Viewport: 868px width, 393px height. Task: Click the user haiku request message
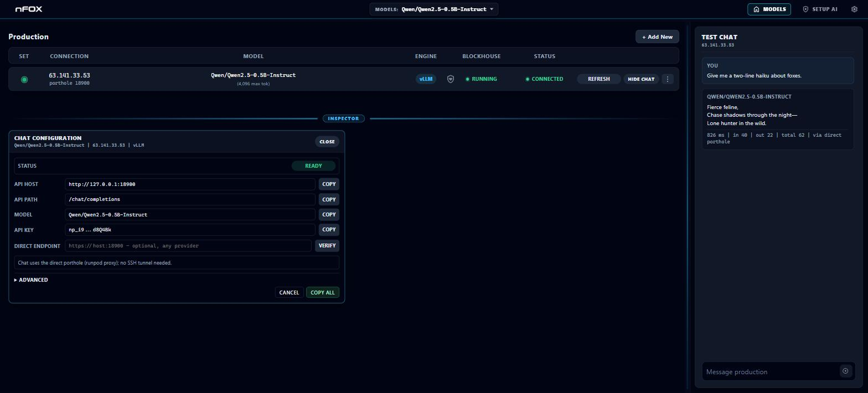754,76
